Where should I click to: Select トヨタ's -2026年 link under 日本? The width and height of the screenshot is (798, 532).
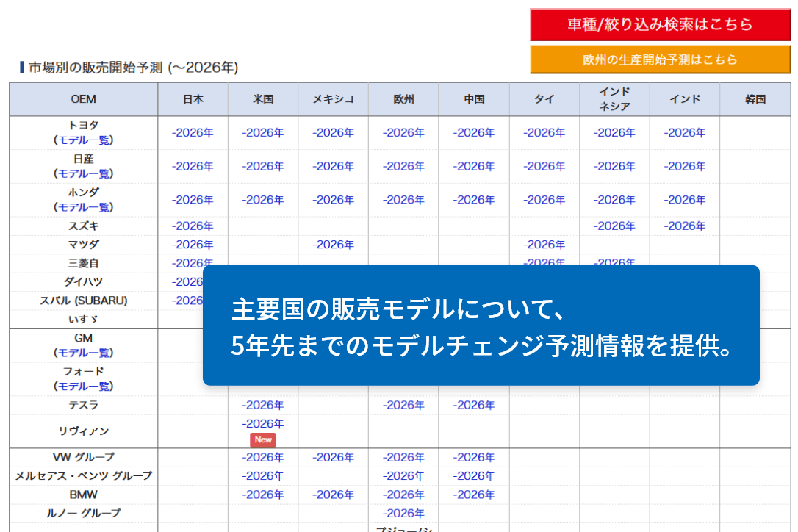[193, 133]
